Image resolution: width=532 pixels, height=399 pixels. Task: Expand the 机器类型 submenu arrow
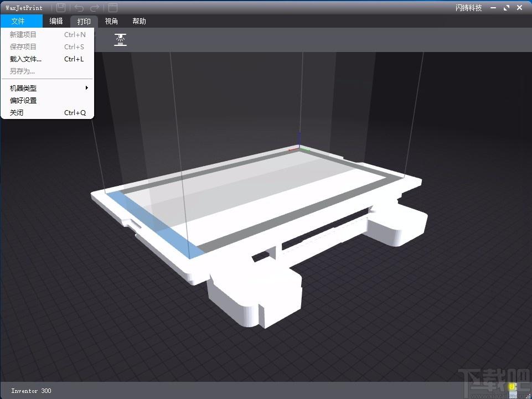[87, 88]
